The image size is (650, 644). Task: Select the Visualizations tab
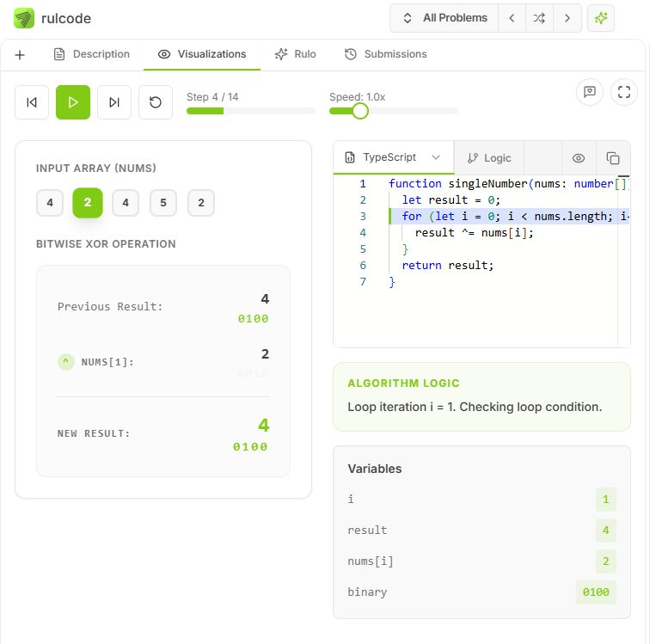[202, 54]
